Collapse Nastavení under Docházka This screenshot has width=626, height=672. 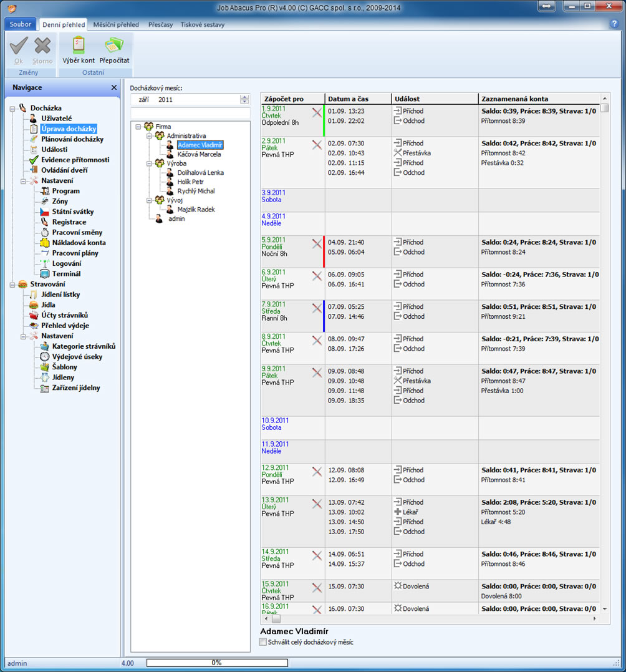click(23, 181)
